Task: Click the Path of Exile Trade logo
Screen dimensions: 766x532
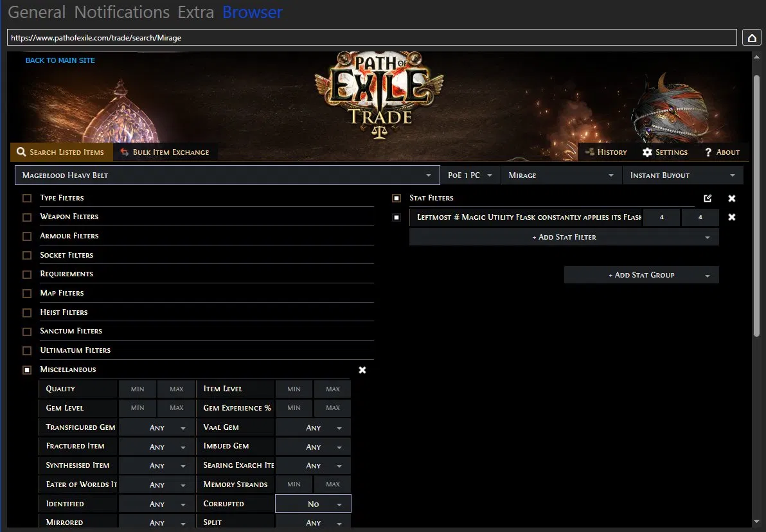Action: [x=380, y=95]
